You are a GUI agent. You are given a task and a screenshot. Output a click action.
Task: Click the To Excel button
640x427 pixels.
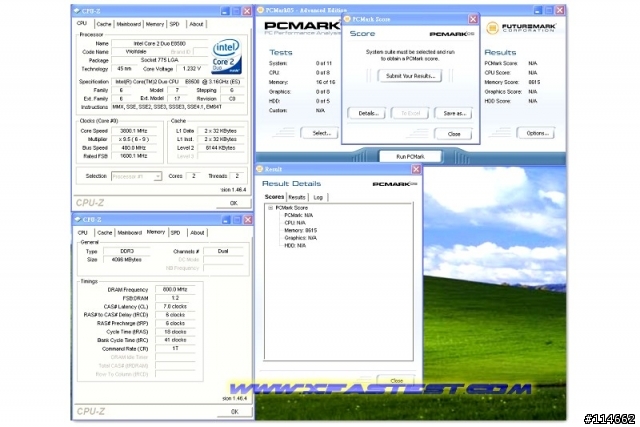click(x=410, y=113)
